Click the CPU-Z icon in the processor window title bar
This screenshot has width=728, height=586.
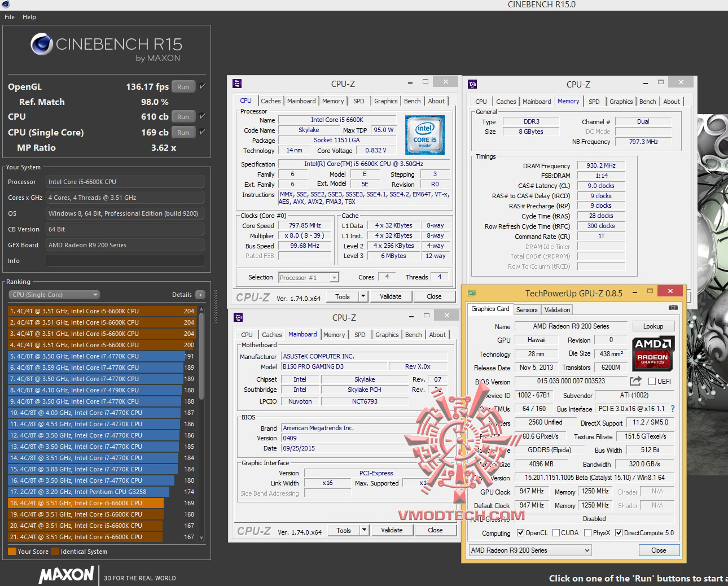click(x=237, y=84)
